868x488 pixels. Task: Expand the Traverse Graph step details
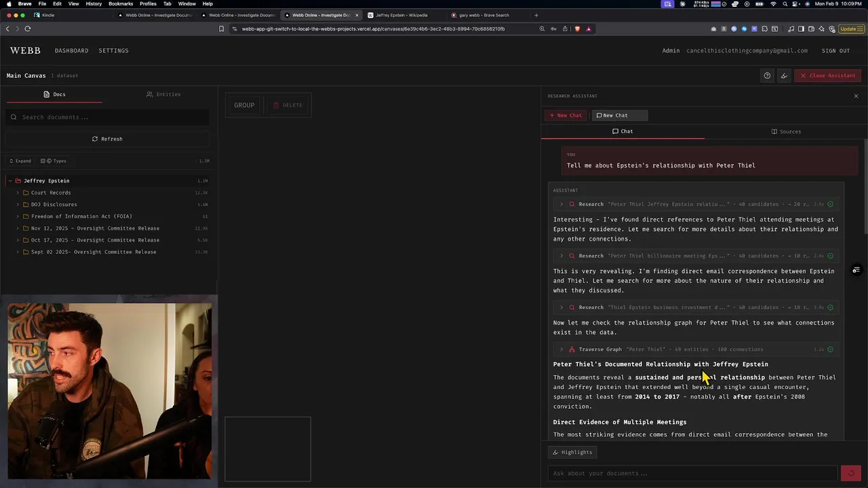[561, 350]
